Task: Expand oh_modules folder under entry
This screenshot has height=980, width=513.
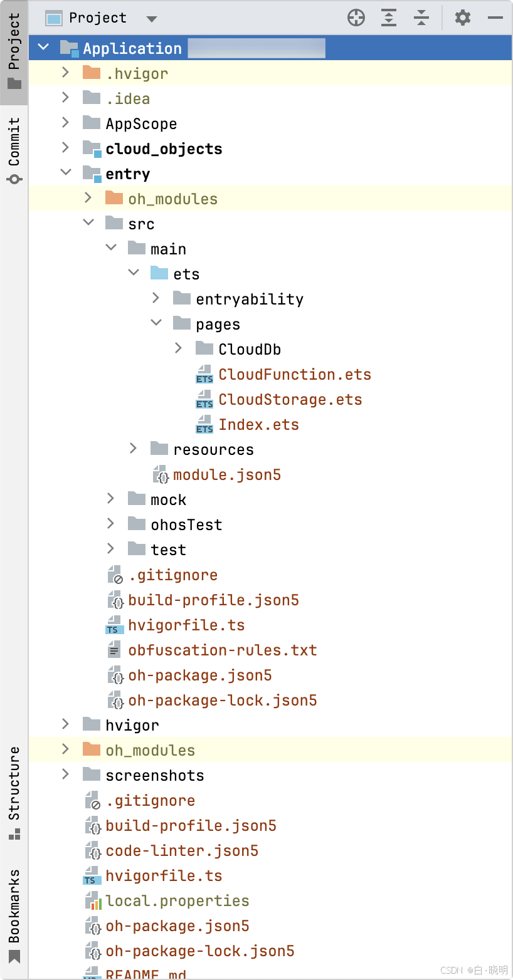Action: pyautogui.click(x=88, y=198)
